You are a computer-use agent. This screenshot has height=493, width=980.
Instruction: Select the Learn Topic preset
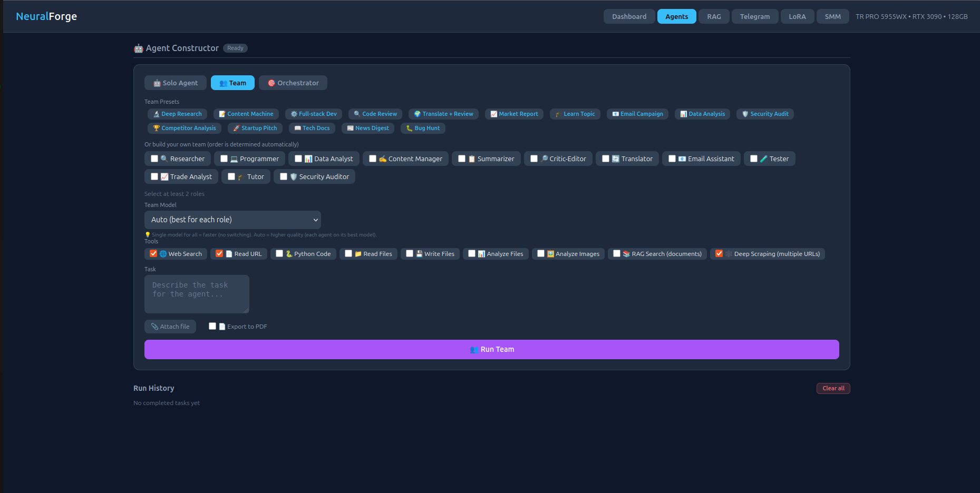point(575,114)
